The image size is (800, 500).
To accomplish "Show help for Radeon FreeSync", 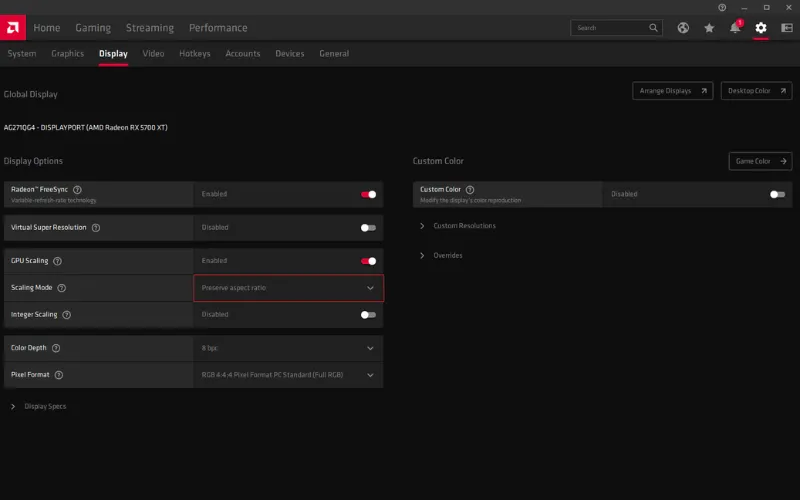I will pyautogui.click(x=77, y=189).
